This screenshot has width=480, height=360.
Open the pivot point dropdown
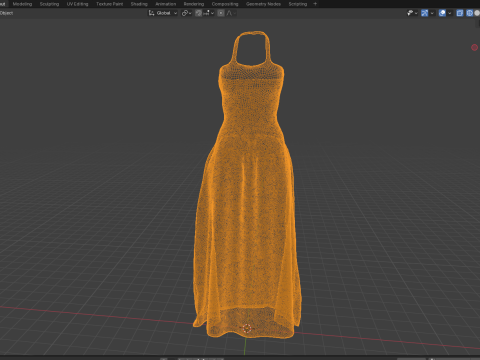click(x=186, y=13)
